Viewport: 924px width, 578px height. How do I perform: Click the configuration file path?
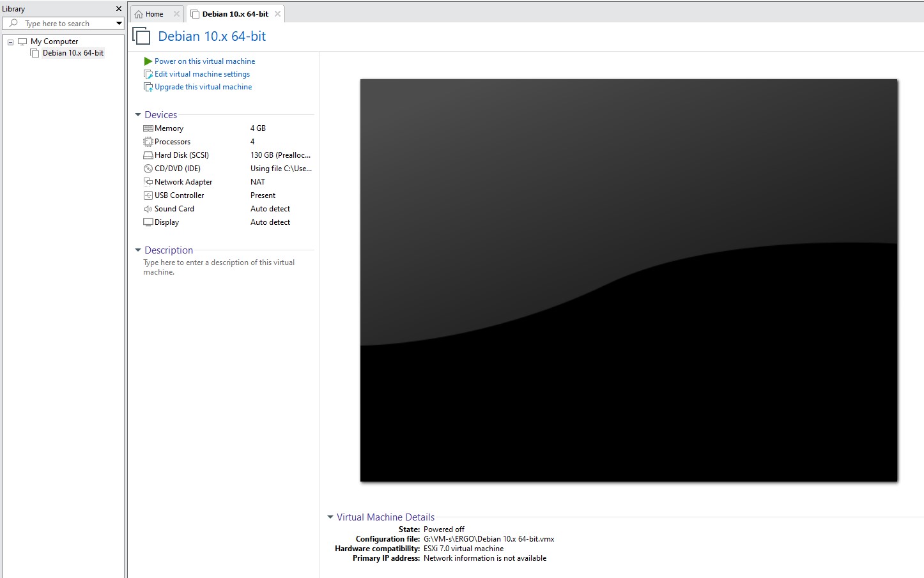point(489,539)
